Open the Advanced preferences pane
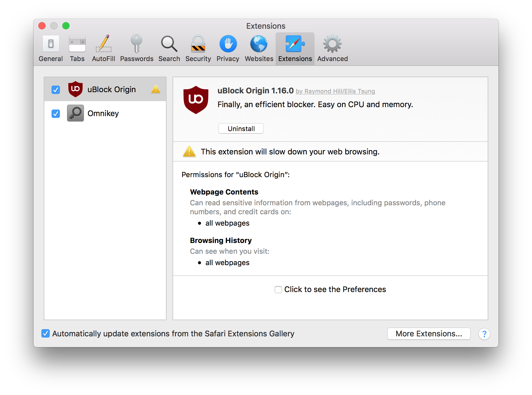Viewport: 532px width, 395px height. pyautogui.click(x=332, y=48)
